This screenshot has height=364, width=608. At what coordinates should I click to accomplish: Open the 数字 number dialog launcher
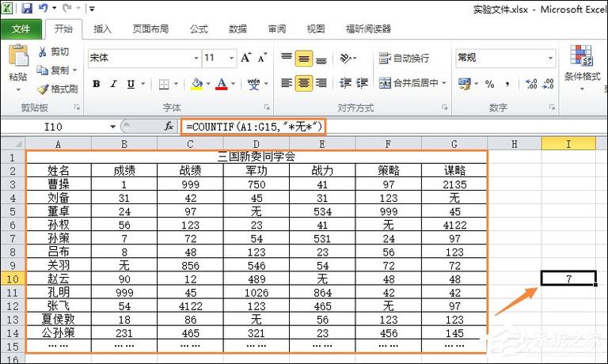552,108
